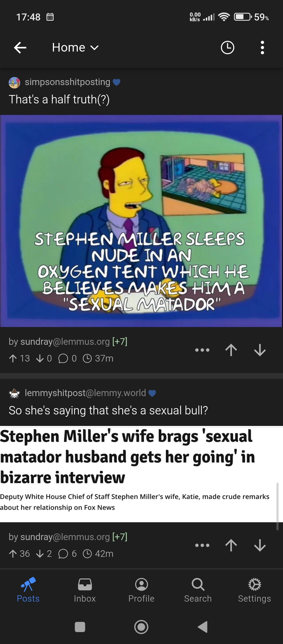Upvote the "sexual bull" post
This screenshot has width=283, height=644.
coord(231,545)
